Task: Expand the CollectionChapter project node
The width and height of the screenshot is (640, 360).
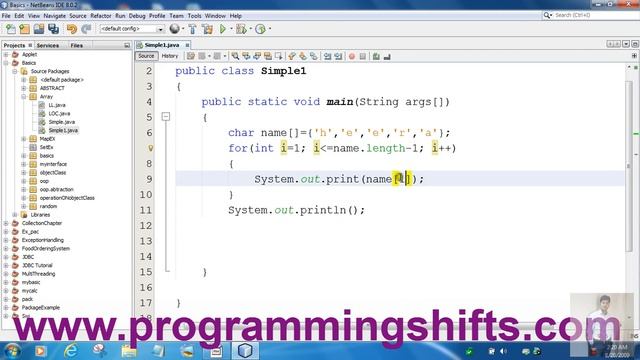Action: tap(6, 223)
